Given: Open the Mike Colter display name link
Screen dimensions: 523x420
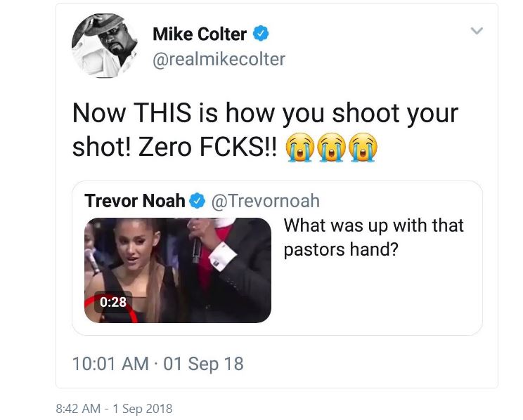Looking at the screenshot, I should point(200,34).
